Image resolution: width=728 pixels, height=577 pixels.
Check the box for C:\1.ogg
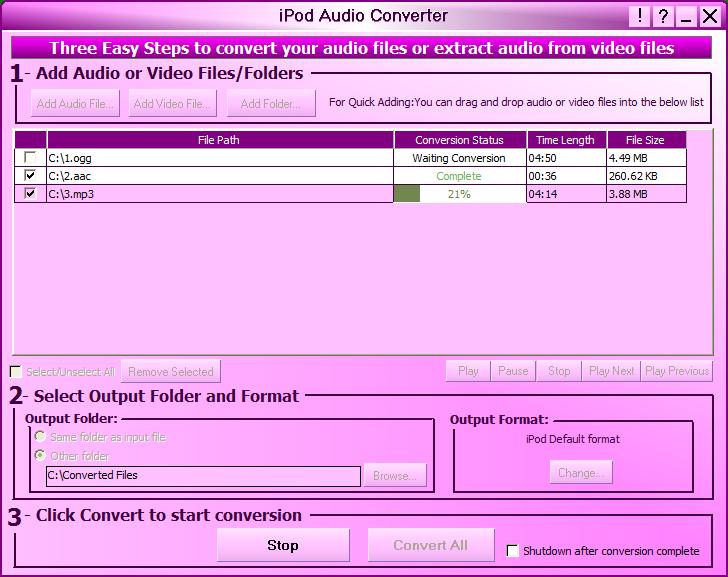[30, 157]
